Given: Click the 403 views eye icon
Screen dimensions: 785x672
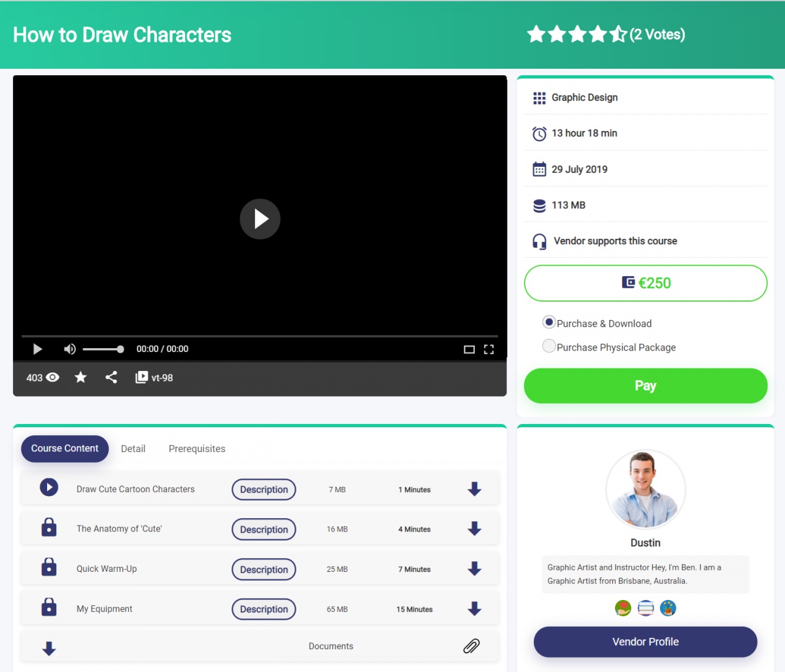Looking at the screenshot, I should point(53,378).
